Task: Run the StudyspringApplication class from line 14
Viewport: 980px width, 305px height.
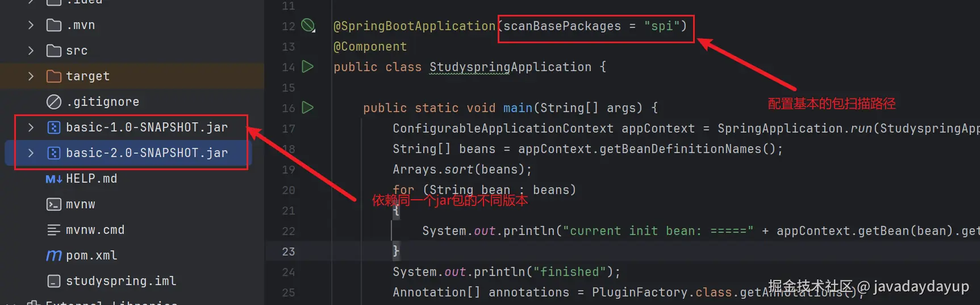Action: [x=307, y=67]
